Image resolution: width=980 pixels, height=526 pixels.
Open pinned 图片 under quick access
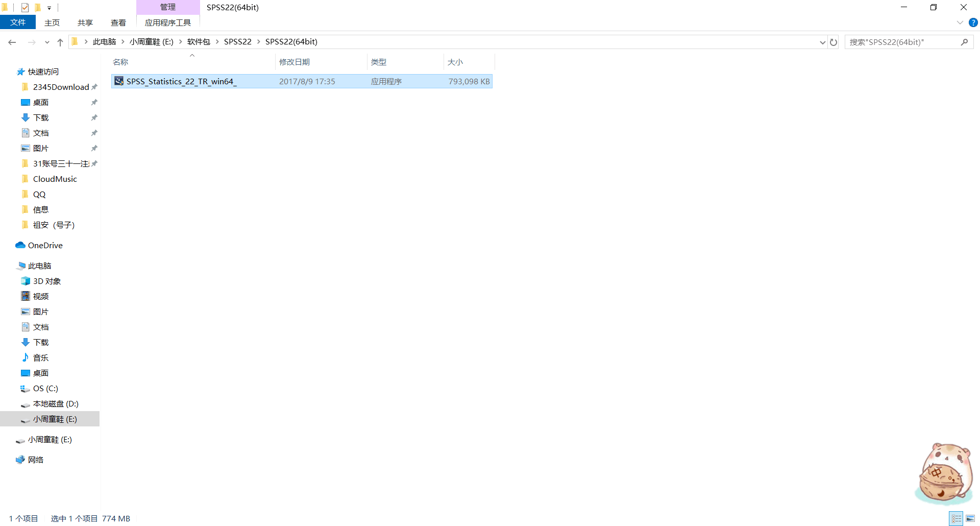[x=41, y=149]
